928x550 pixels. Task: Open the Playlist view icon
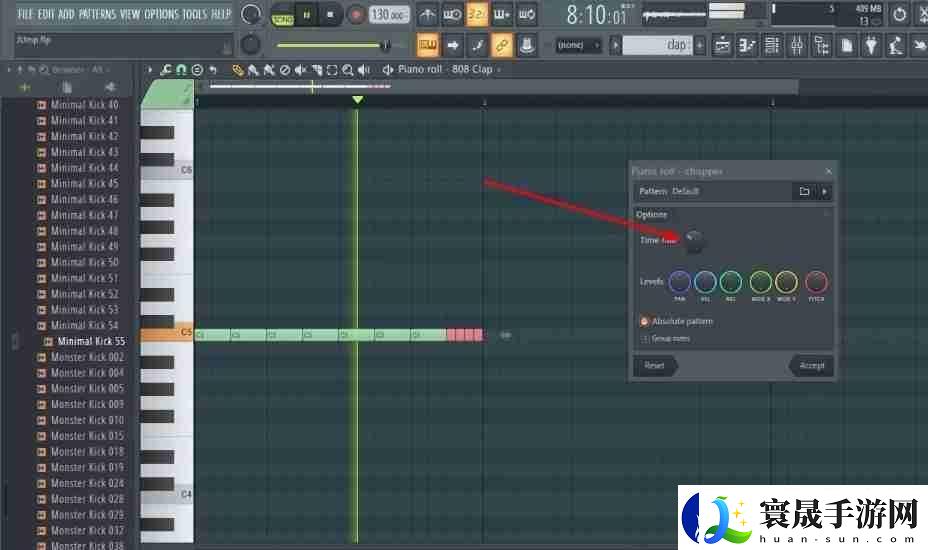coord(723,45)
